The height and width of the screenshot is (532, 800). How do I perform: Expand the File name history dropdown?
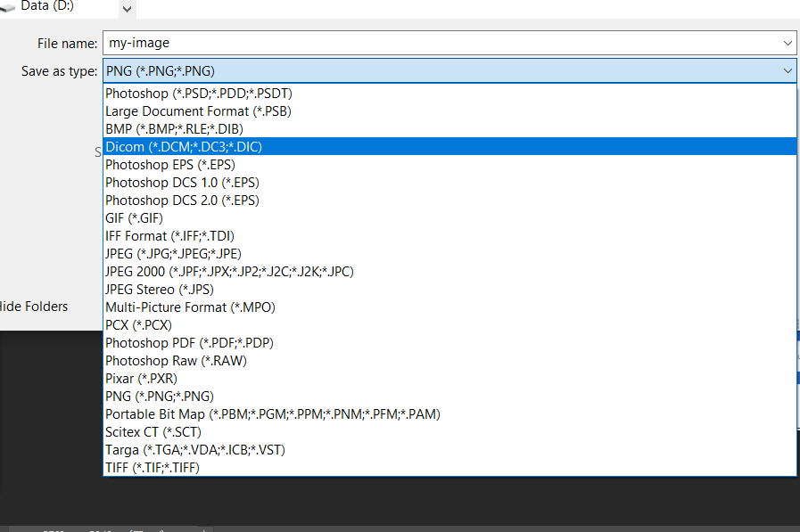pyautogui.click(x=786, y=42)
